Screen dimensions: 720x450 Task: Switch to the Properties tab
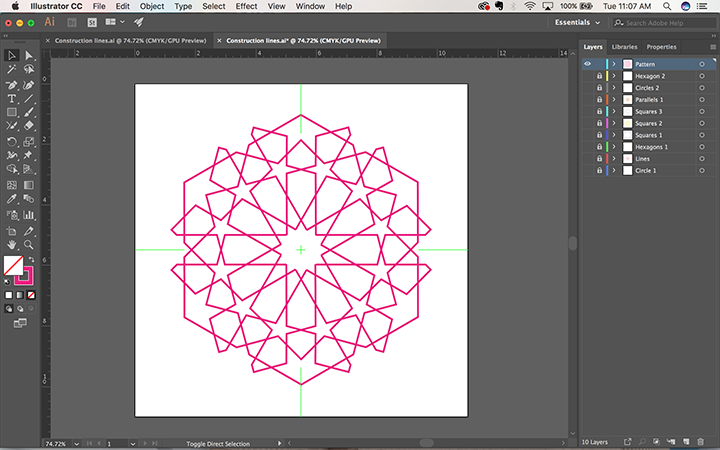click(x=661, y=47)
